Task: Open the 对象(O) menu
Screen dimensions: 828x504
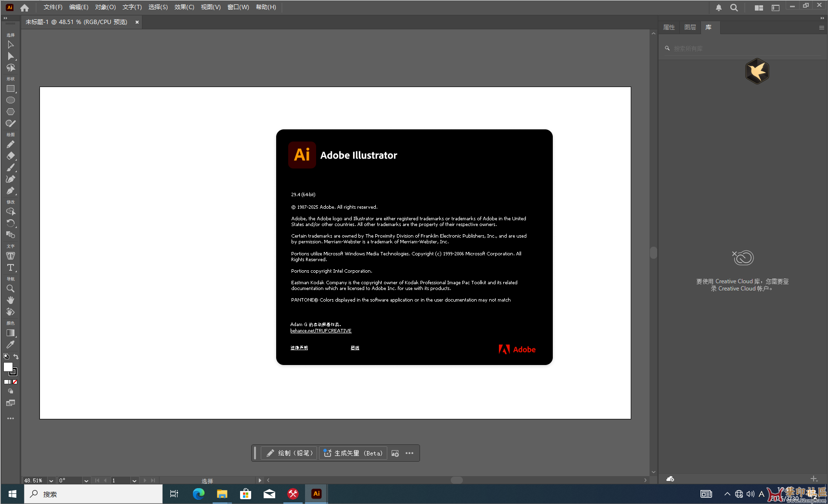Action: point(105,7)
